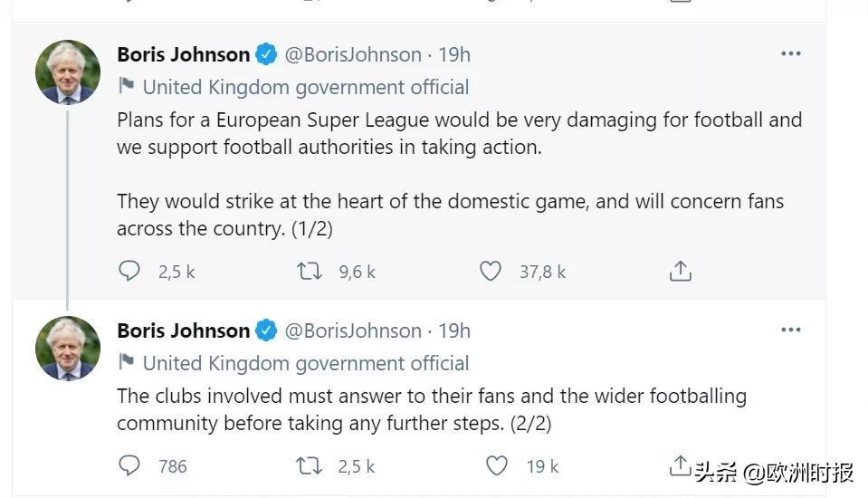
Task: Share the second tweet (2/2)
Action: pos(680,465)
